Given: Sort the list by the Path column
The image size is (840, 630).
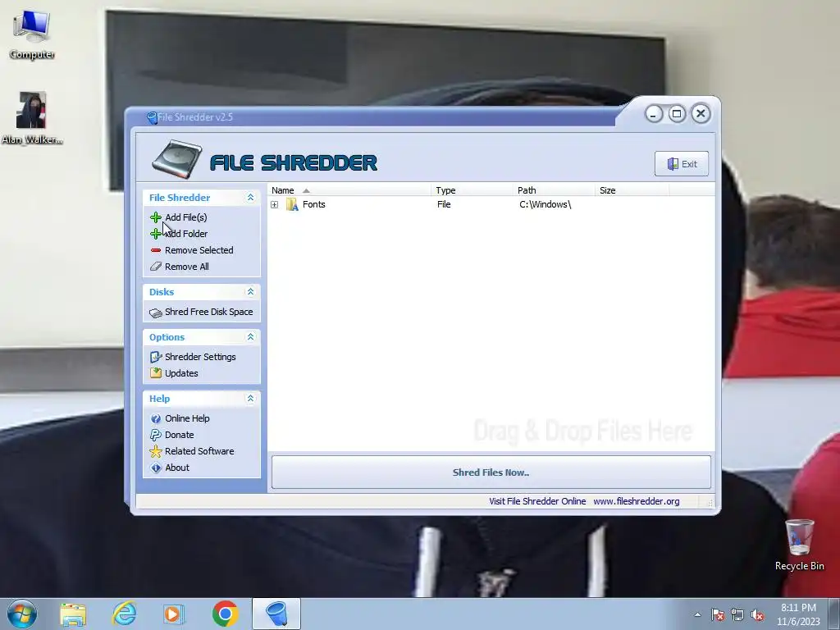Looking at the screenshot, I should [x=554, y=190].
